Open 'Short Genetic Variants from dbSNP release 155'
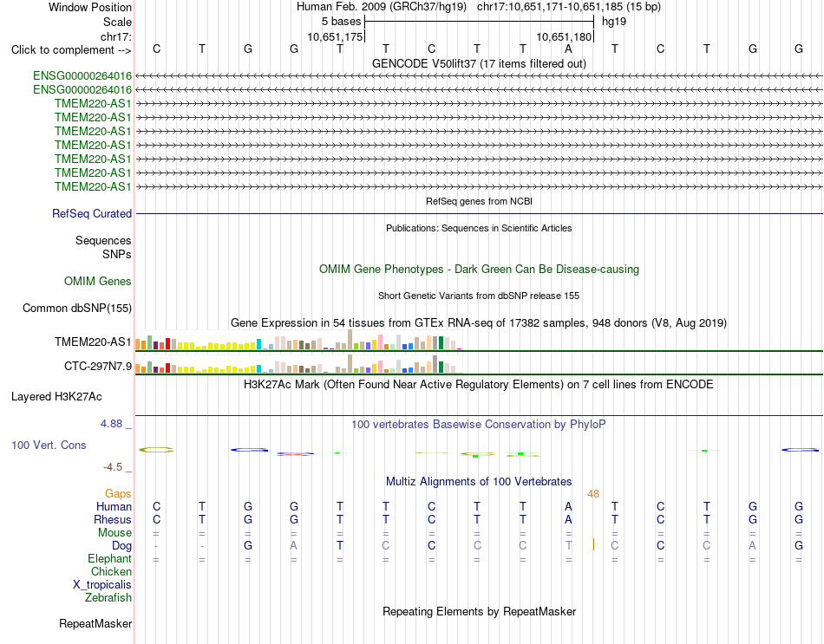 click(479, 296)
